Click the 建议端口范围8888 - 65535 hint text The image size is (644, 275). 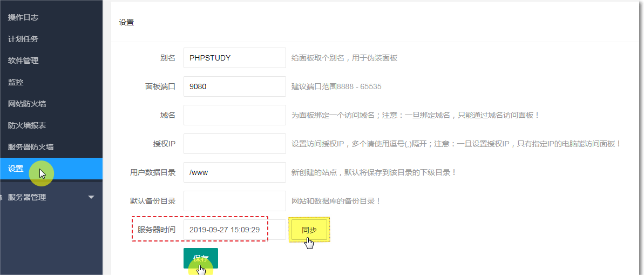pyautogui.click(x=336, y=87)
